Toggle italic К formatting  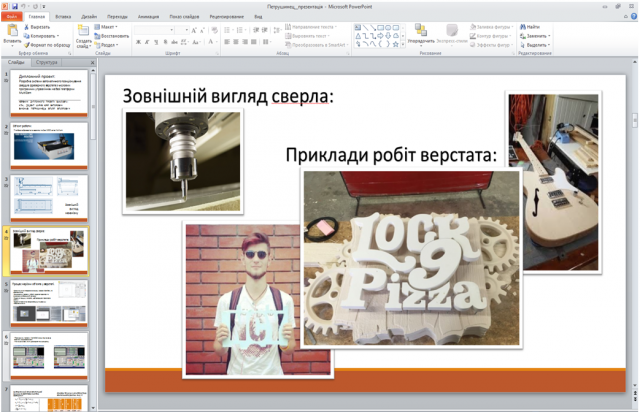coord(147,42)
